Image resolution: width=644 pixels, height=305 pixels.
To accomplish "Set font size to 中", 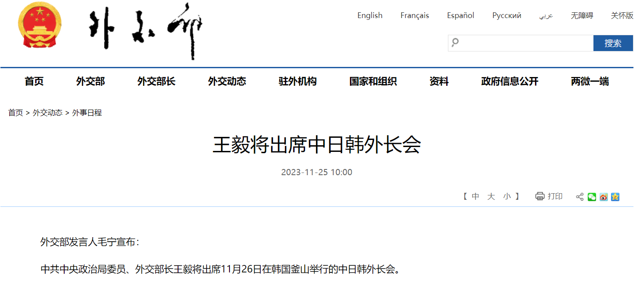I will (475, 197).
